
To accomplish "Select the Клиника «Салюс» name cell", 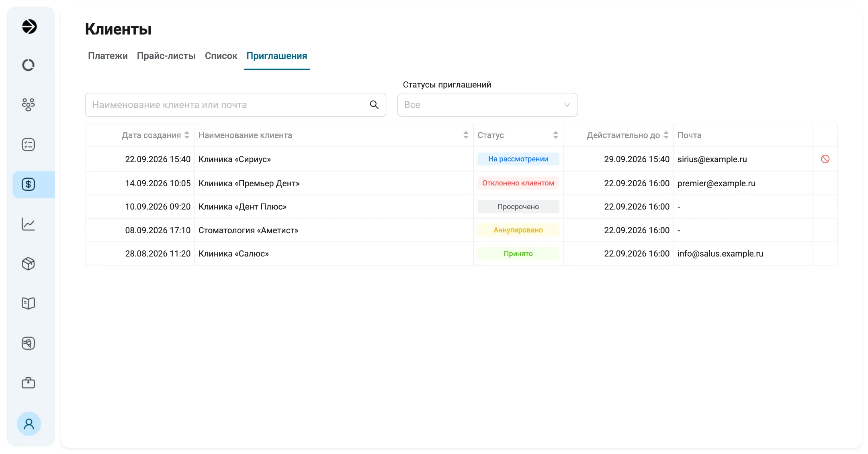I will point(334,254).
